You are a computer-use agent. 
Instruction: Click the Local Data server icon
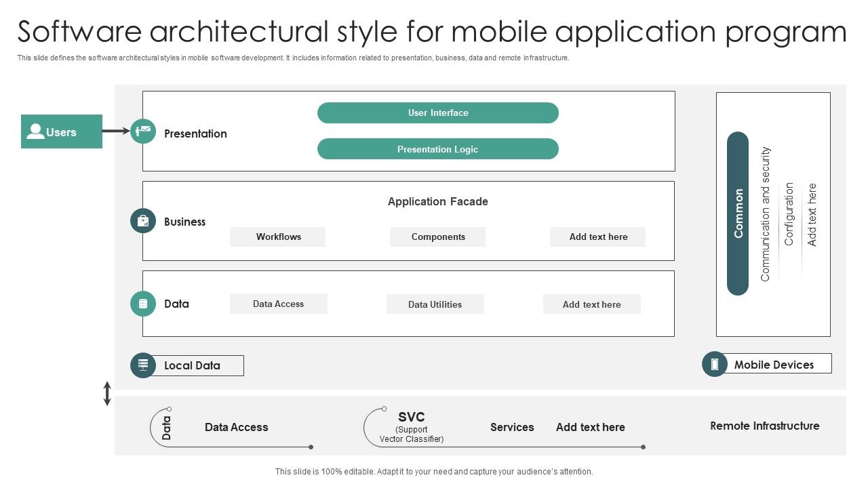tap(143, 365)
